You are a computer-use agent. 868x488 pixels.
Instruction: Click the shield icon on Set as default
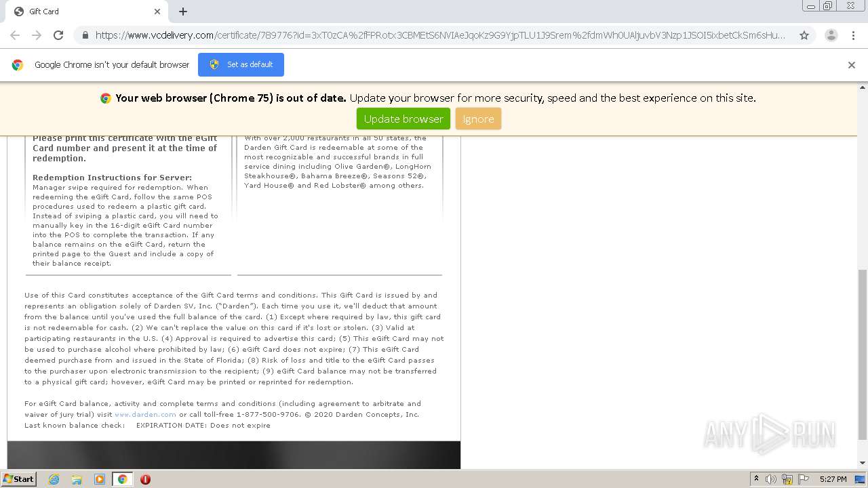tap(214, 64)
